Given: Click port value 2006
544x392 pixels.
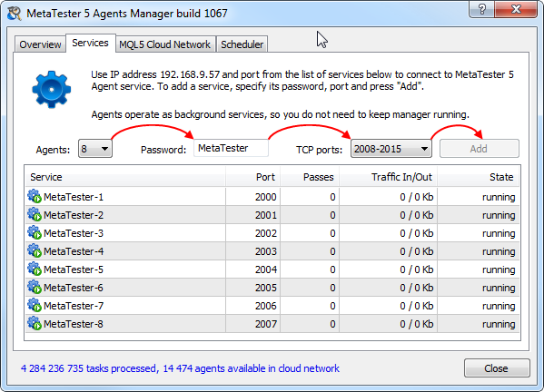Looking at the screenshot, I should coord(266,306).
